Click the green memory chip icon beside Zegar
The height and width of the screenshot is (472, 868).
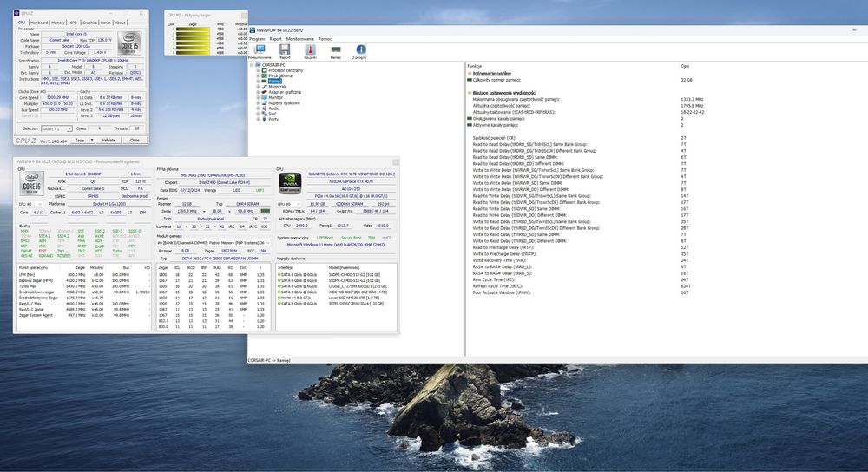266,211
